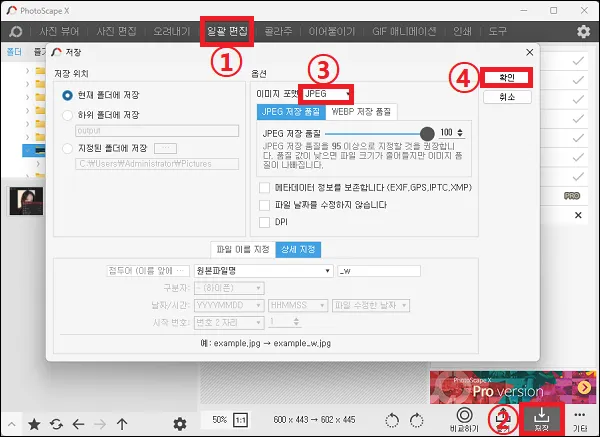Click the _w suffix text field
The height and width of the screenshot is (437, 600).
point(379,271)
